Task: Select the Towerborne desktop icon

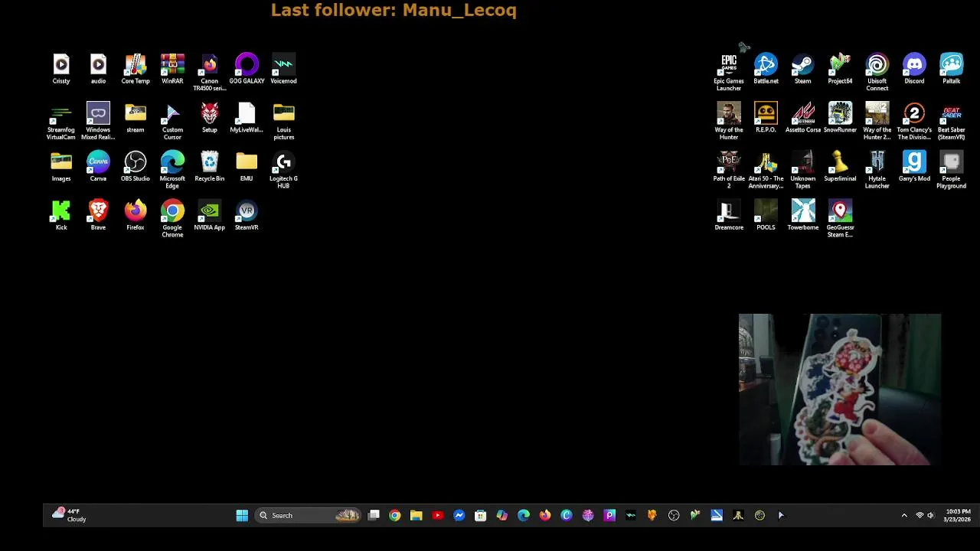Action: pos(802,215)
